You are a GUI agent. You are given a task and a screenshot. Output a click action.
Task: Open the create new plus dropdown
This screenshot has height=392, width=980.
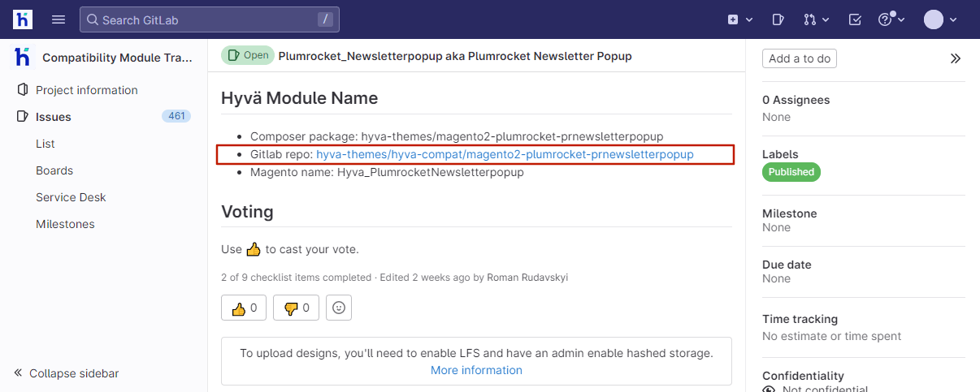click(x=740, y=19)
